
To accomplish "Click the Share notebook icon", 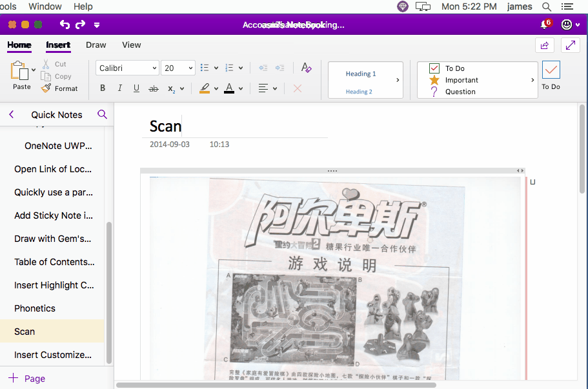I will [x=545, y=45].
